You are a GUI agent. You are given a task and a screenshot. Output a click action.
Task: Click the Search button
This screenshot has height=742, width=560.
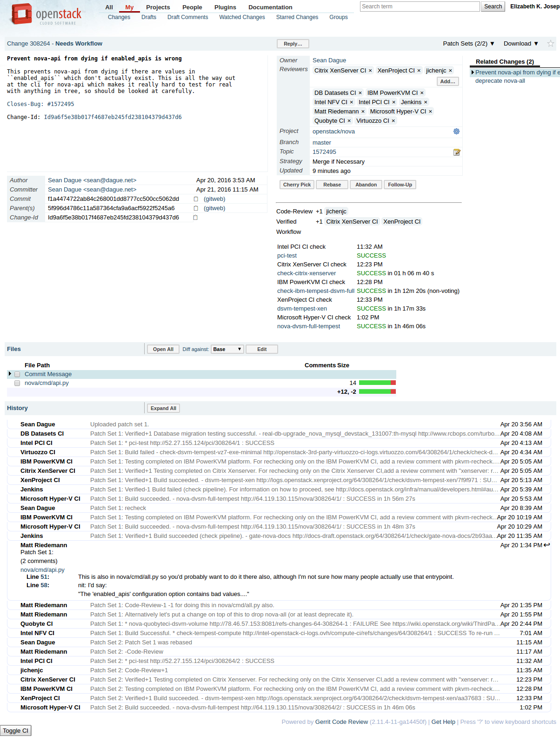click(493, 7)
